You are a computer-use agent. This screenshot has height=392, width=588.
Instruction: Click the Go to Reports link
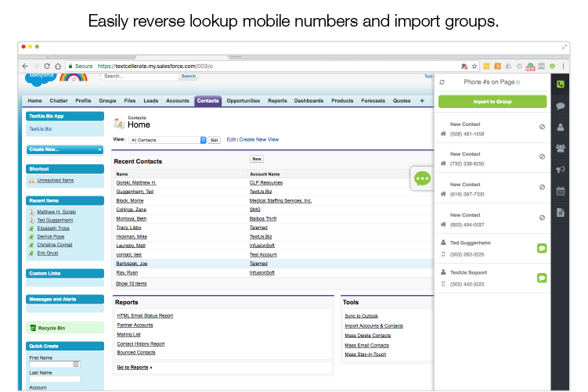tap(134, 367)
